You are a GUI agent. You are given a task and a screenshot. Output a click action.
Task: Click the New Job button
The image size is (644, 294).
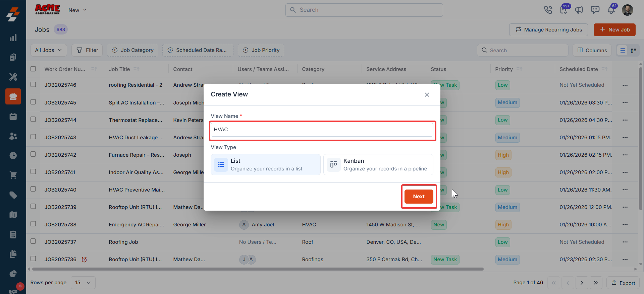pos(614,30)
